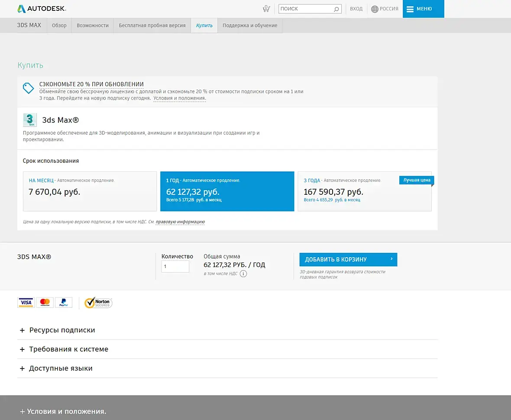Click the Срок использования label
The width and height of the screenshot is (511, 420).
[51, 161]
